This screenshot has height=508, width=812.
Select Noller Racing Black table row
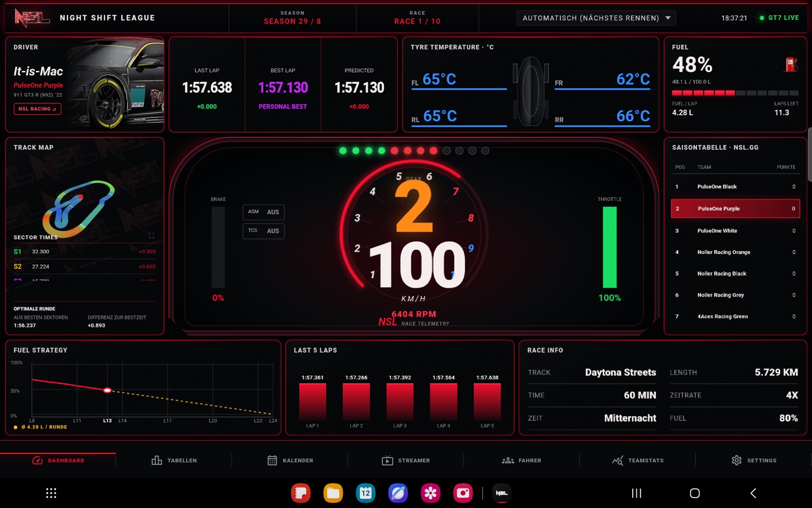tap(735, 274)
